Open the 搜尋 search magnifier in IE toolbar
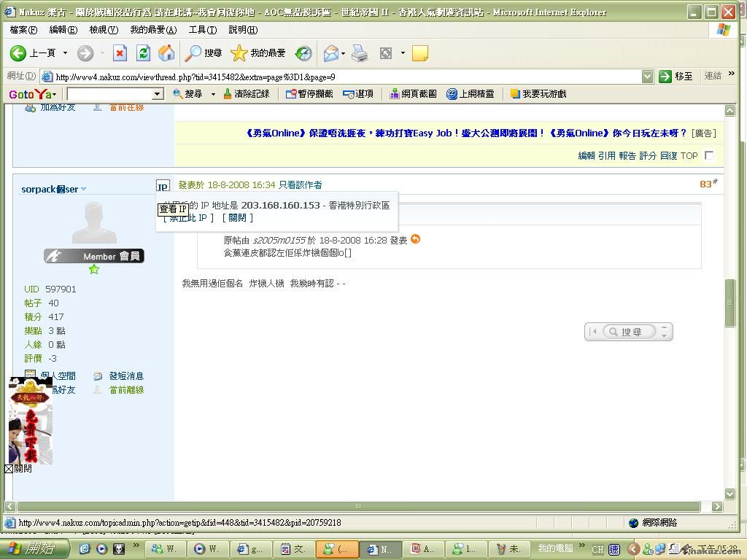 tap(204, 52)
